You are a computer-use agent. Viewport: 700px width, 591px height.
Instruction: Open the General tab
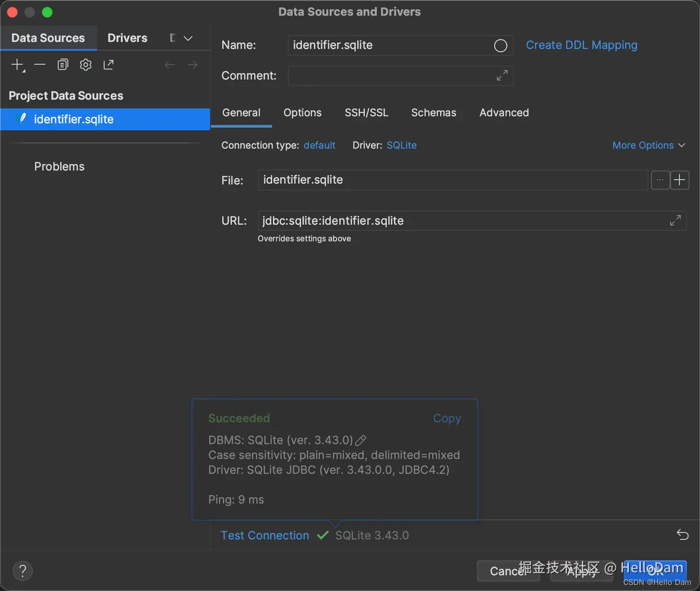coord(241,113)
